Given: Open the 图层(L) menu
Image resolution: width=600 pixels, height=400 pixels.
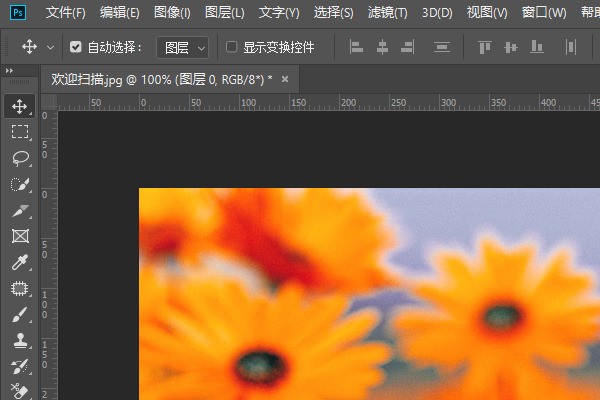Looking at the screenshot, I should tap(225, 13).
